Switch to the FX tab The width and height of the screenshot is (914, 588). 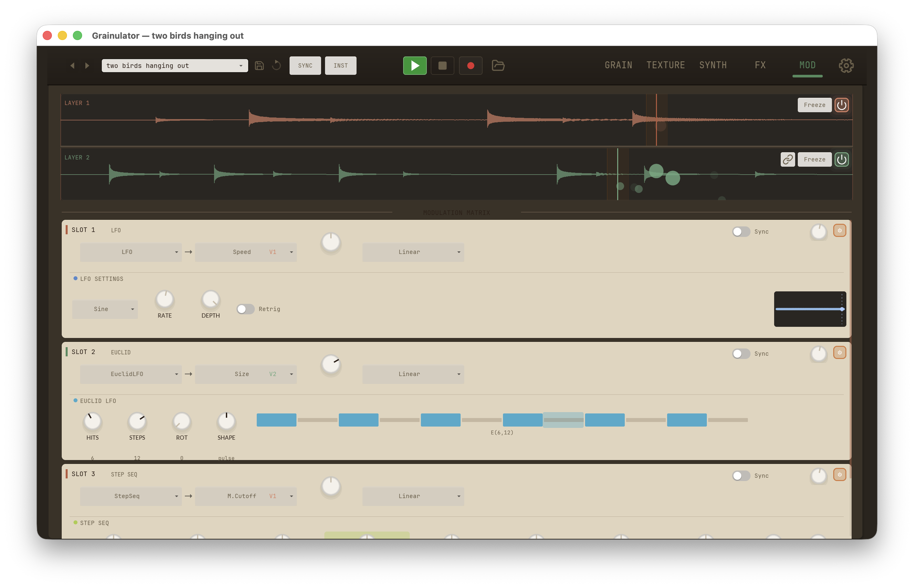point(760,65)
